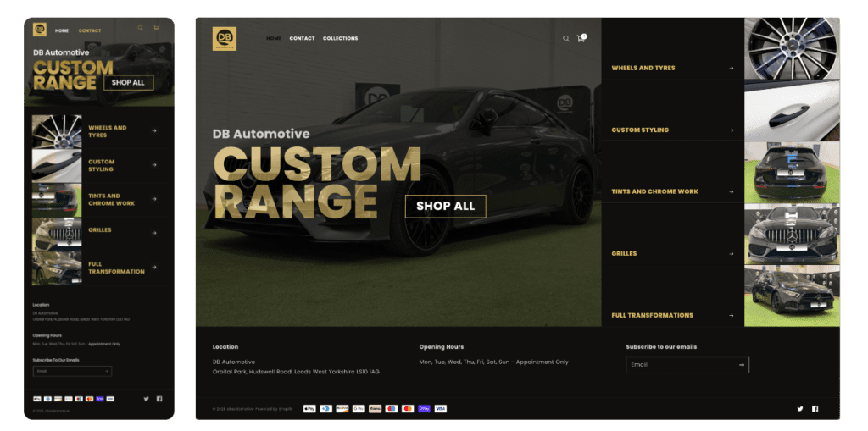Screen dimensions: 868x431
Task: Tap the Twitter icon in mobile footer
Action: tap(146, 399)
